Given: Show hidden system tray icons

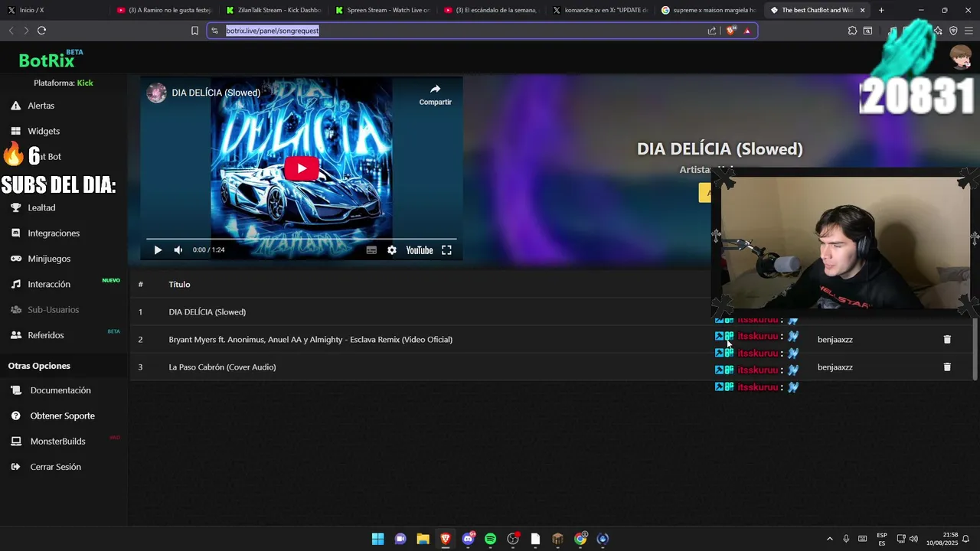Looking at the screenshot, I should 829,539.
